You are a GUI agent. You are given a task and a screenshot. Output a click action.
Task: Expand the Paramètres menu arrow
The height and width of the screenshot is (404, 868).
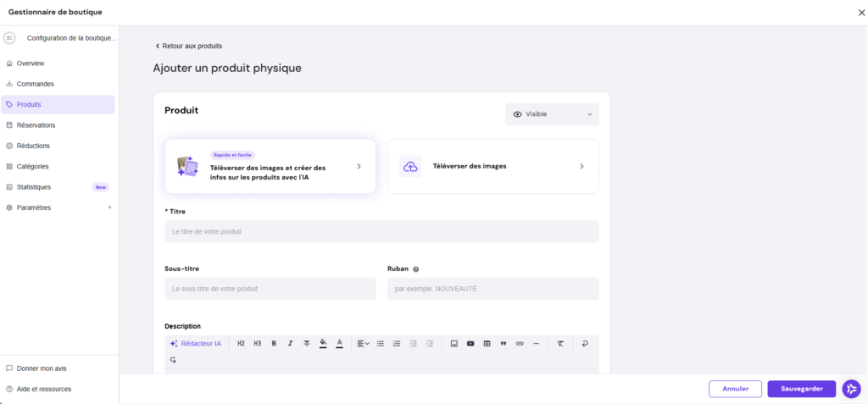pos(109,208)
